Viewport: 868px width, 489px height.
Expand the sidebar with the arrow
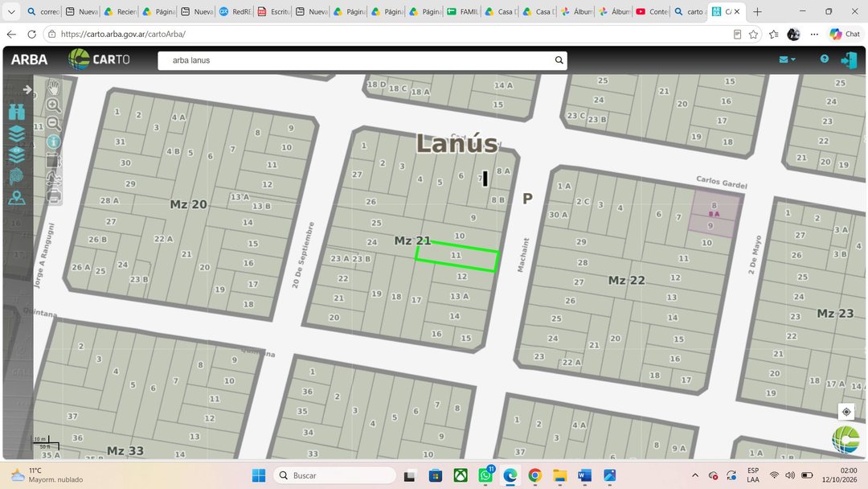[x=27, y=89]
